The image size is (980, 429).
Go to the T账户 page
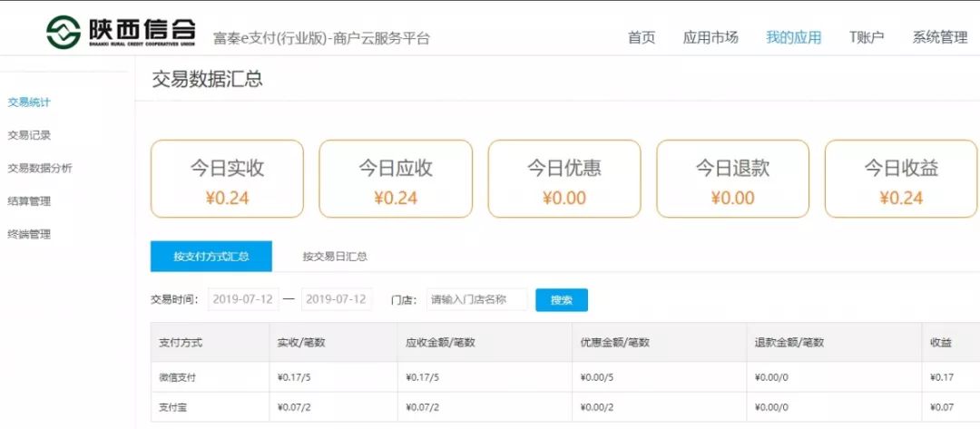coord(867,37)
